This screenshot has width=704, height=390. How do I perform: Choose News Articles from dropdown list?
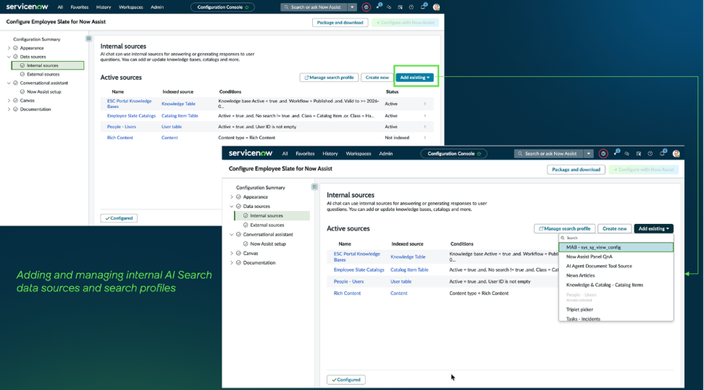(616, 276)
